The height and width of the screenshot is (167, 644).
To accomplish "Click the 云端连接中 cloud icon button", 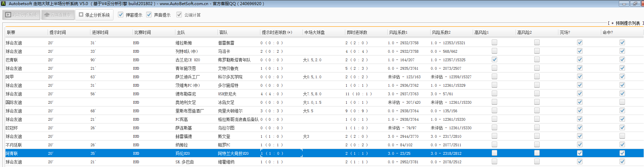I will click(58, 15).
